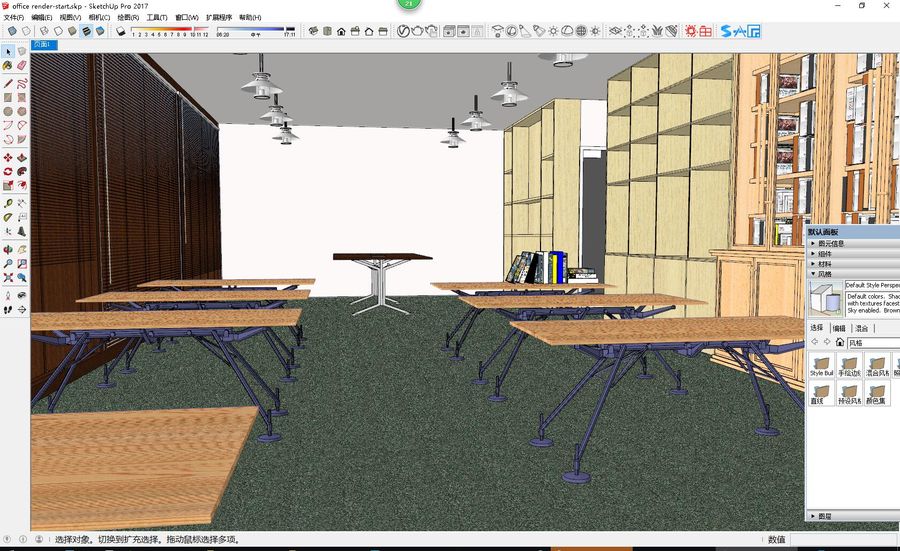Click the V-Ray fur grass icon
This screenshot has width=900, height=551.
(657, 31)
